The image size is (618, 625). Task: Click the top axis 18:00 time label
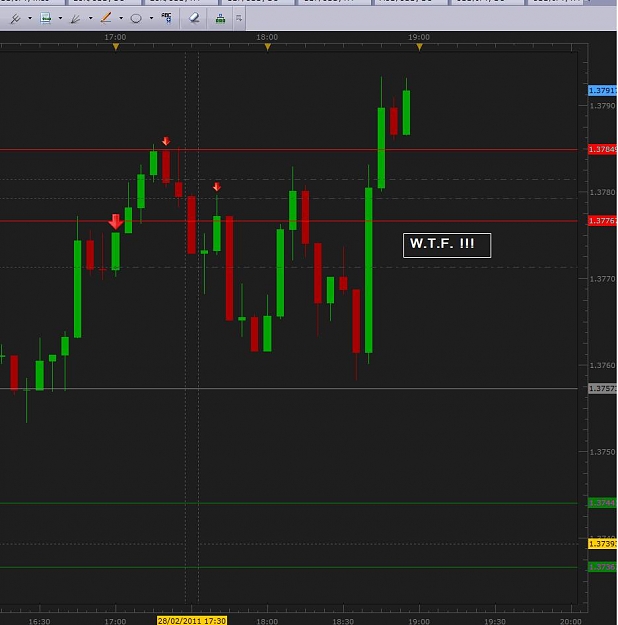coord(267,37)
